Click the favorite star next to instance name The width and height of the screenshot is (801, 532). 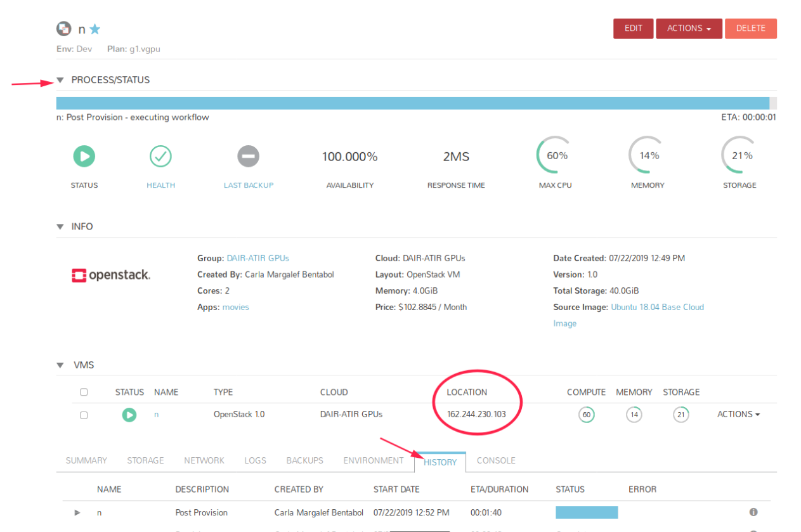[x=95, y=29]
